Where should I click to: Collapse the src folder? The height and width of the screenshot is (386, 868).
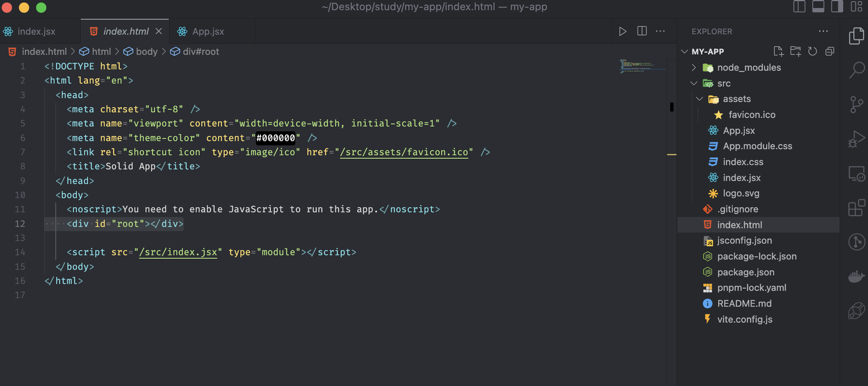[694, 83]
